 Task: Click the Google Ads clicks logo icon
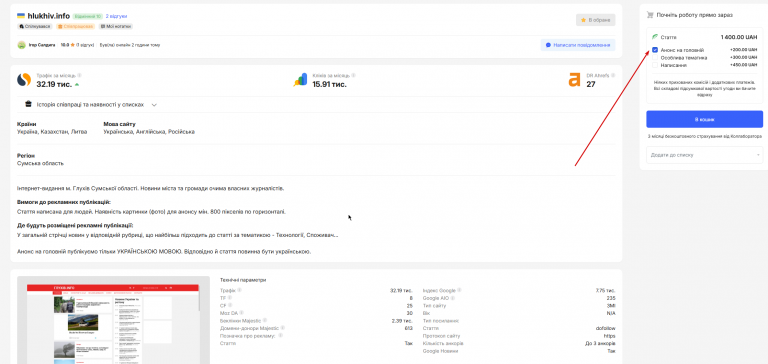pos(300,80)
